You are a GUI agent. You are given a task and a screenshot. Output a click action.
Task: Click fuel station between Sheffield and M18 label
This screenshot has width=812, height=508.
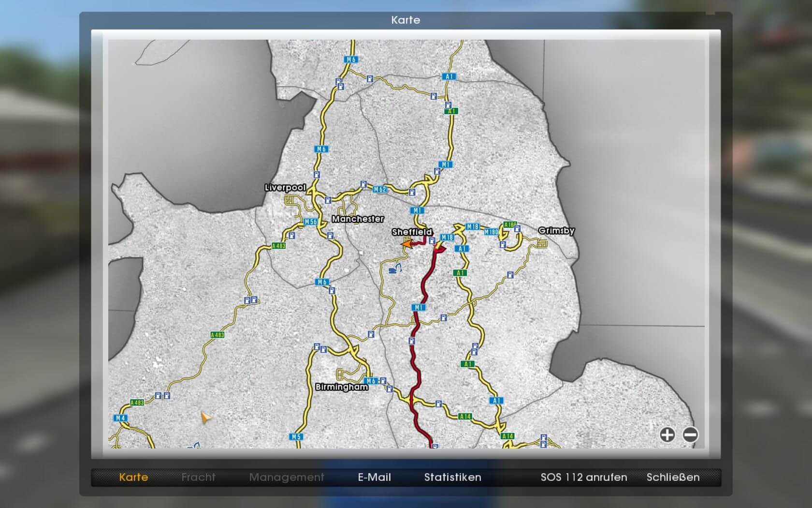pos(432,240)
